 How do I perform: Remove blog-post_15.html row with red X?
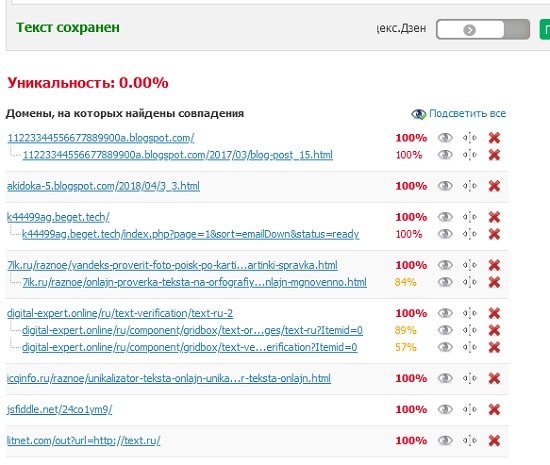[494, 155]
